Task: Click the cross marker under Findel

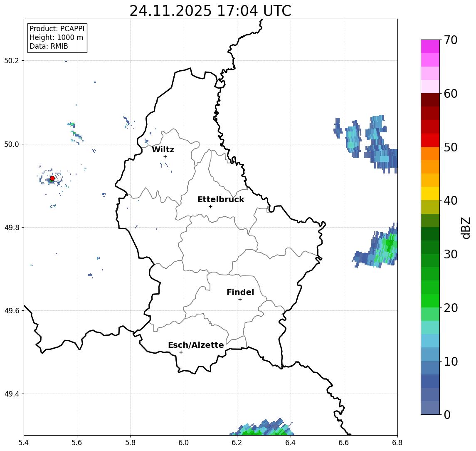Action: [x=240, y=300]
